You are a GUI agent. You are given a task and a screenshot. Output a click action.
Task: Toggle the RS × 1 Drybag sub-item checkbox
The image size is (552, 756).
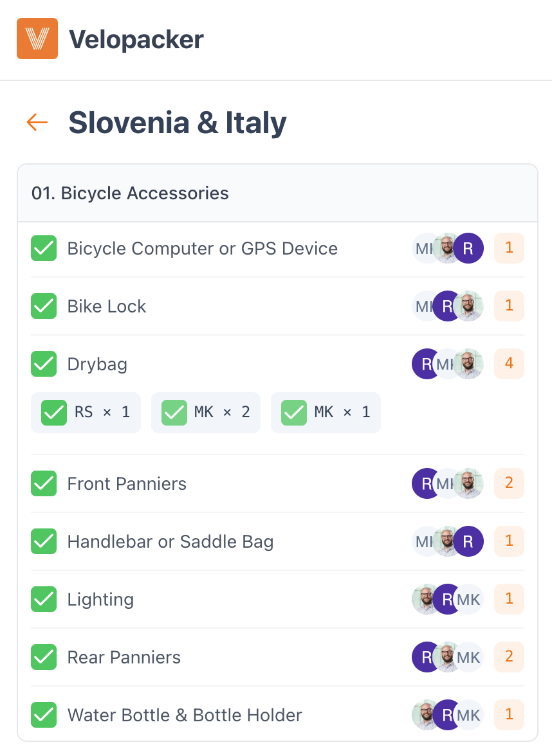click(x=55, y=413)
